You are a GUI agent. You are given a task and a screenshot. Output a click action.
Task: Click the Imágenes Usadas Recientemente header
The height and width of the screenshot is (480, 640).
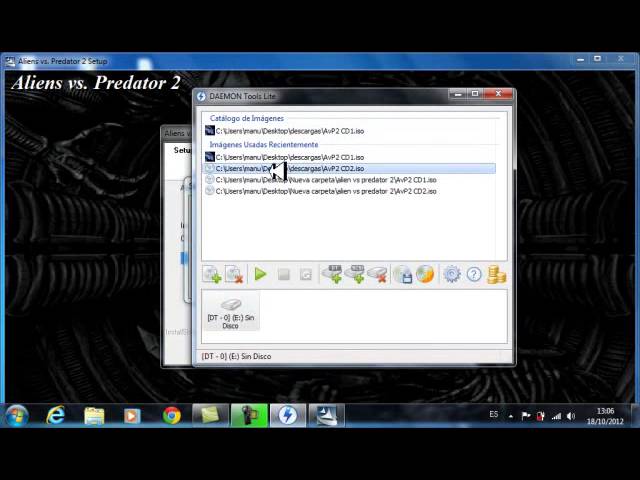[x=264, y=144]
